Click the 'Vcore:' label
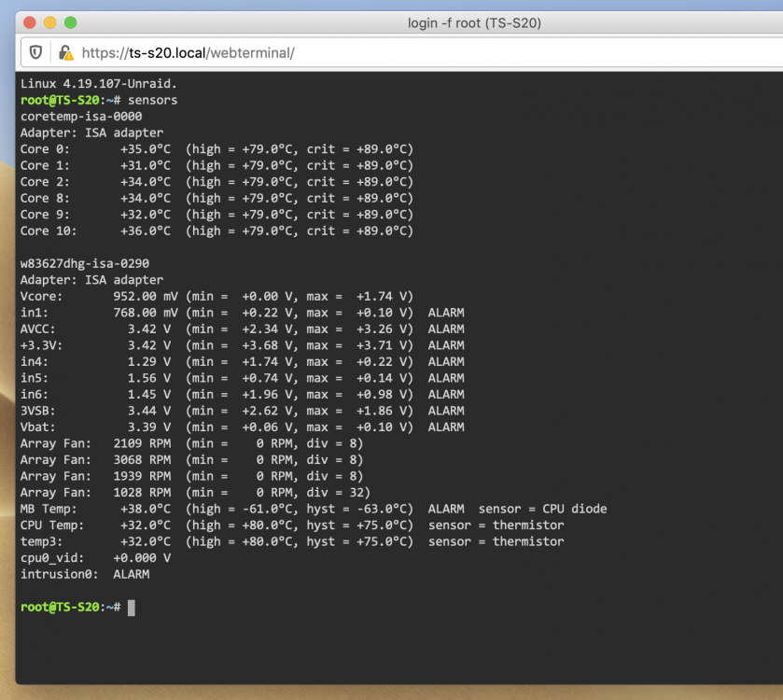783x700 pixels. tap(41, 296)
